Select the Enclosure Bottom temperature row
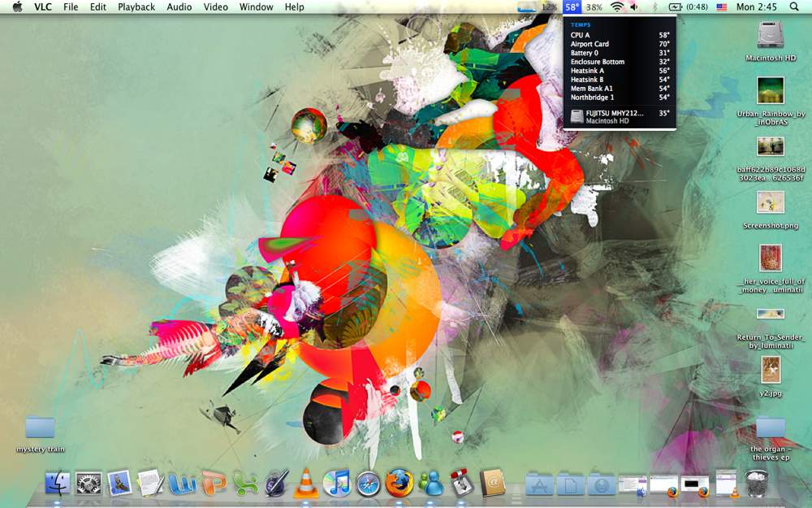The height and width of the screenshot is (508, 812). [x=620, y=62]
